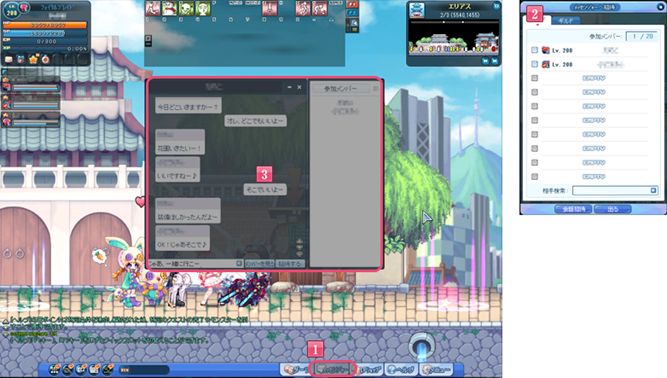Check the first Lv. 200 member checkbox

pyautogui.click(x=535, y=50)
